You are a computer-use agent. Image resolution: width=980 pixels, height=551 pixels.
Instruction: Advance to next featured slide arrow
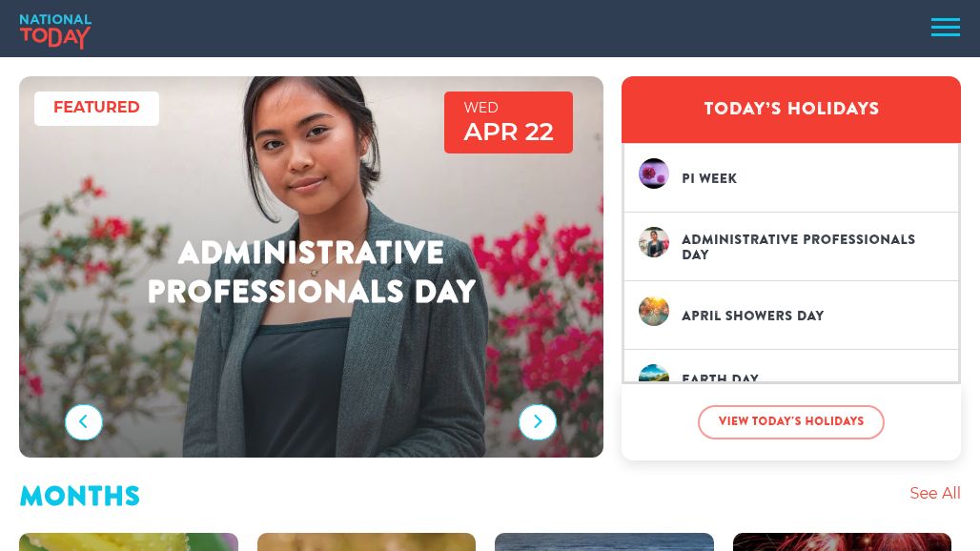click(538, 422)
